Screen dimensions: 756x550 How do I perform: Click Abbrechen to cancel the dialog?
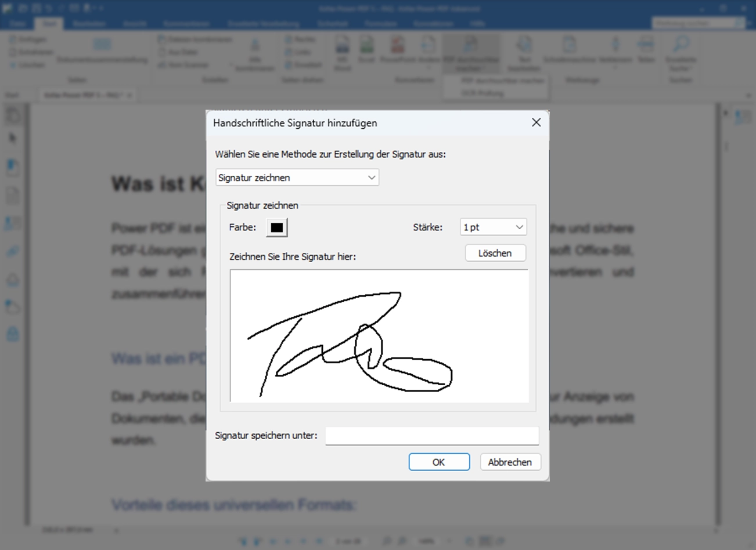click(510, 462)
